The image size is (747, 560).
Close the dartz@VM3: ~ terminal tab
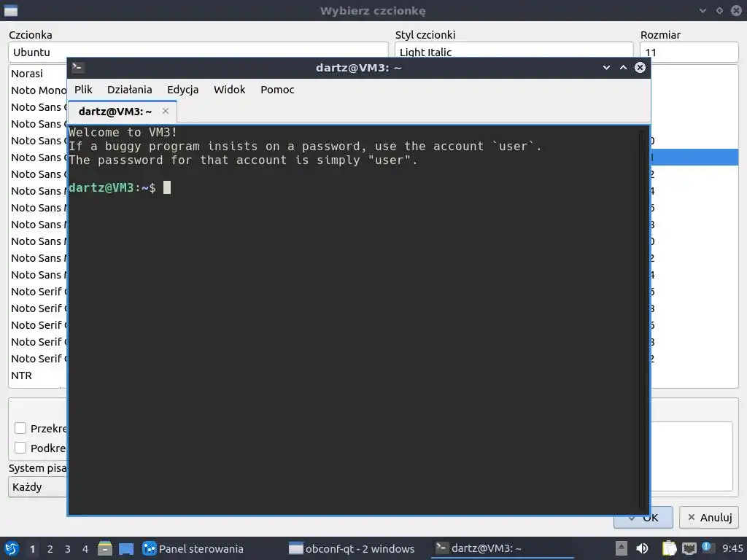tap(166, 111)
